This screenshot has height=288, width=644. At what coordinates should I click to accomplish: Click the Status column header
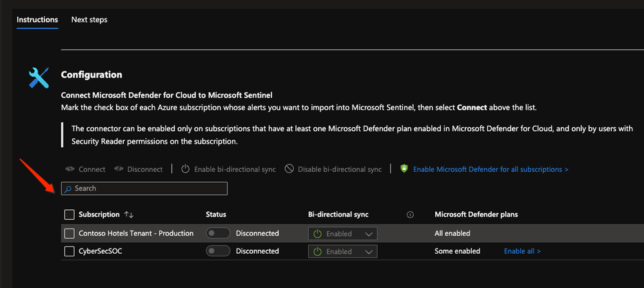(x=216, y=214)
